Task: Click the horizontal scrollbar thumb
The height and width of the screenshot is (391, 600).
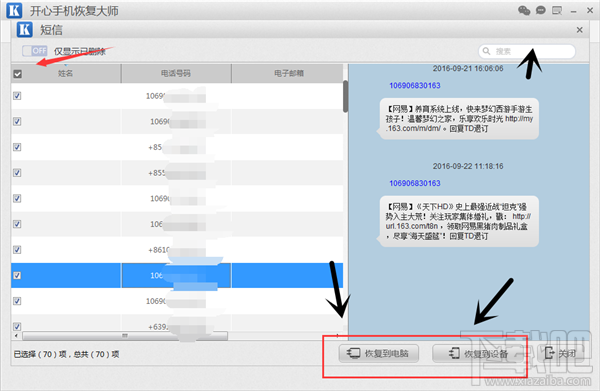Action: [125, 336]
